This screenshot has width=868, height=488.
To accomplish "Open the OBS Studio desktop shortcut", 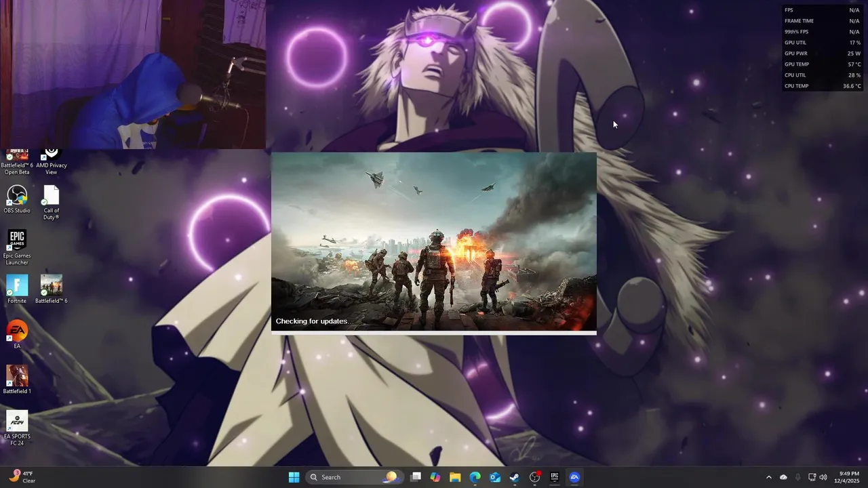I will [x=17, y=199].
